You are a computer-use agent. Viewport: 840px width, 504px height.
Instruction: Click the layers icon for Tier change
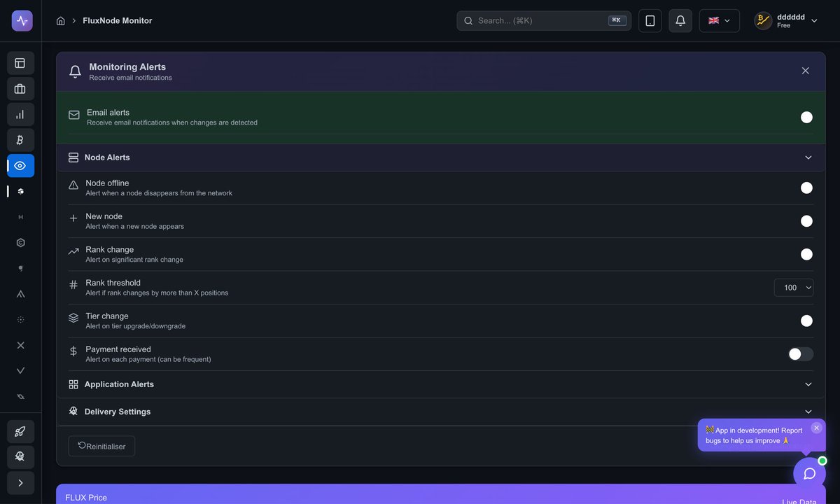73,318
